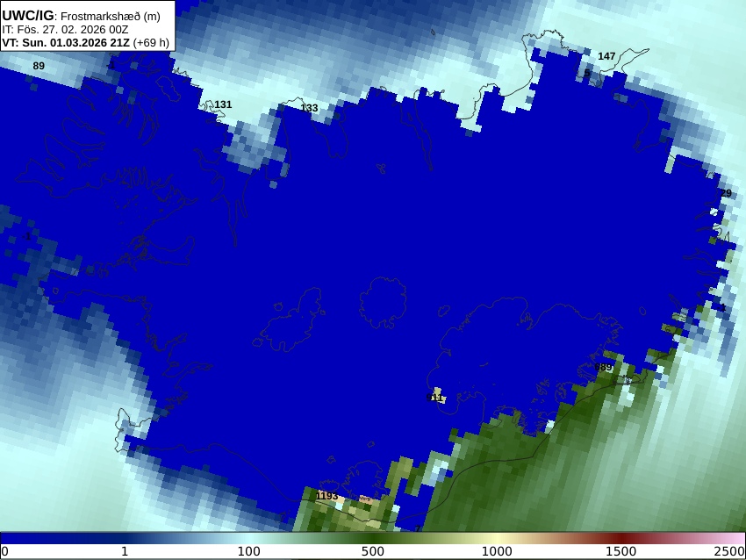Click the map value label 29
The image size is (746, 560).
tap(726, 193)
